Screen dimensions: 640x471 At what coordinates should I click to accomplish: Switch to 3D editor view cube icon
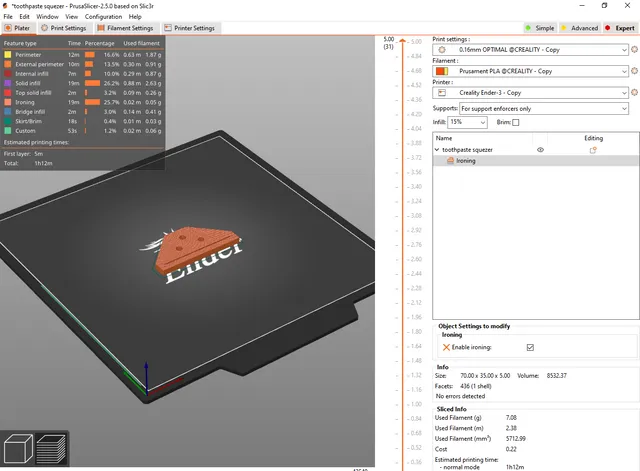point(18,448)
